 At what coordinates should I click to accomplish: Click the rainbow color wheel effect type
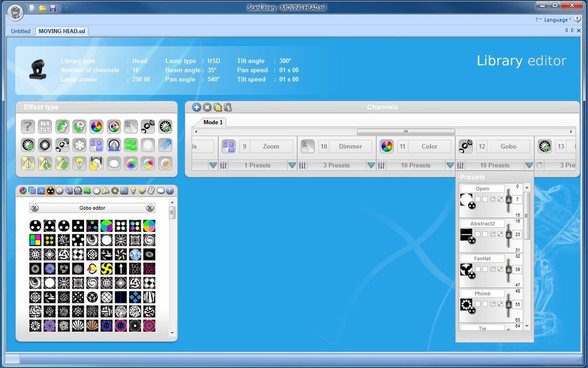pyautogui.click(x=96, y=127)
